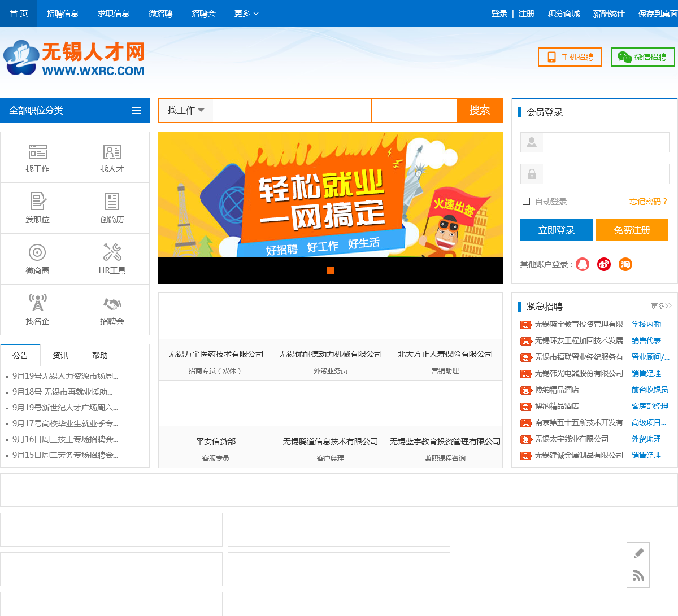Viewport: 678px width, 616px height.
Task: Click the hamburger icon in 全部职位分类
Action: pos(137,111)
